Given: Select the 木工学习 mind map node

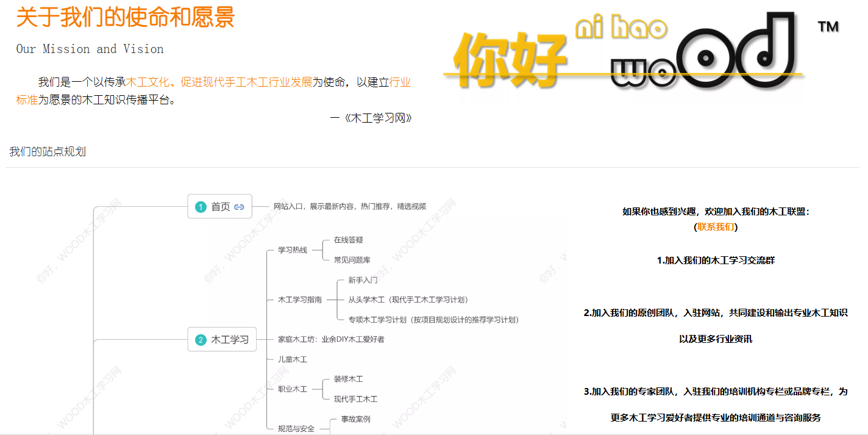Looking at the screenshot, I should pyautogui.click(x=229, y=340).
